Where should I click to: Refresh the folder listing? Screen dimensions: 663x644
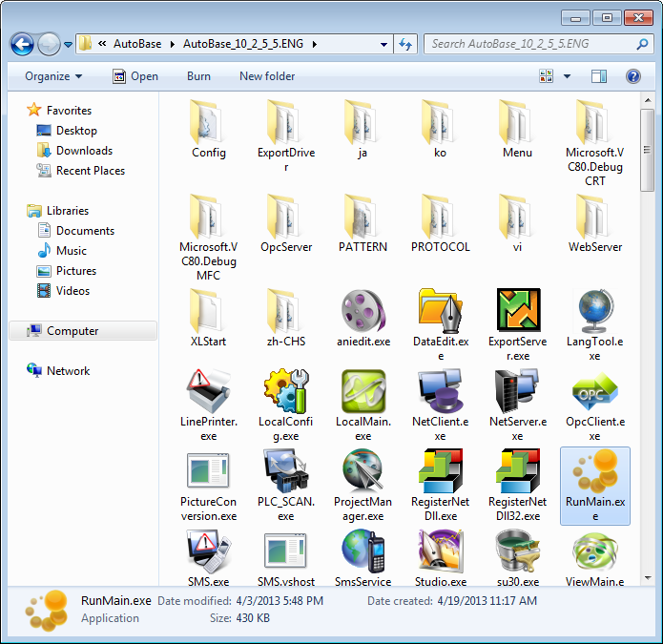click(405, 44)
